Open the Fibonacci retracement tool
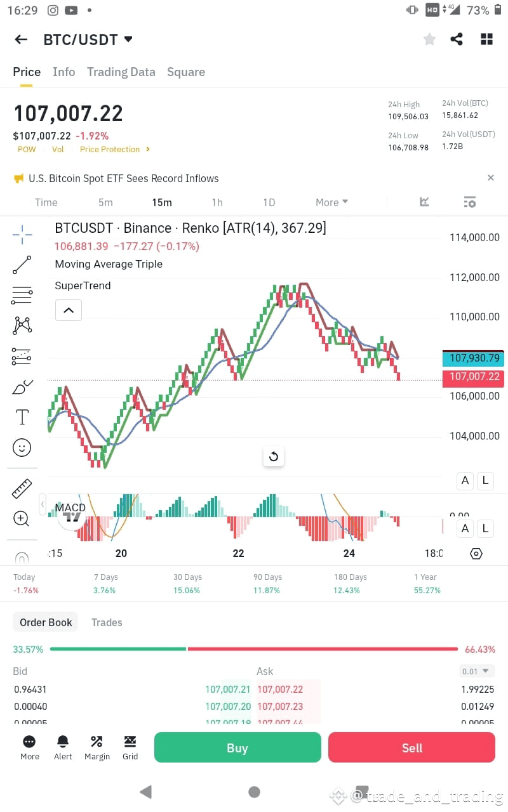The image size is (508, 812). pos(22,295)
